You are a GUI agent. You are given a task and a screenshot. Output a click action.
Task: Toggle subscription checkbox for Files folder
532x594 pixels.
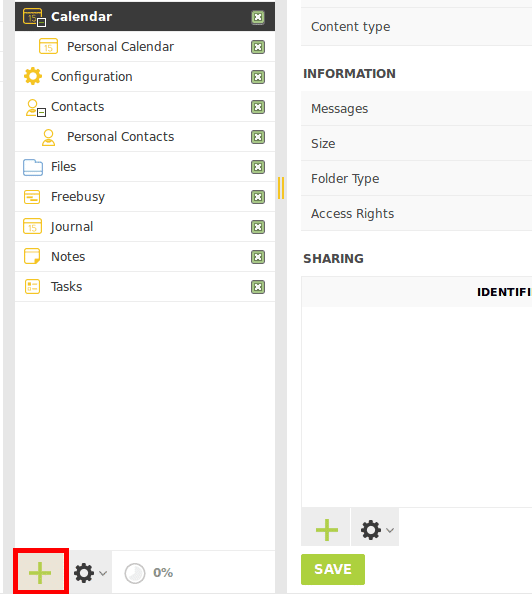point(258,167)
